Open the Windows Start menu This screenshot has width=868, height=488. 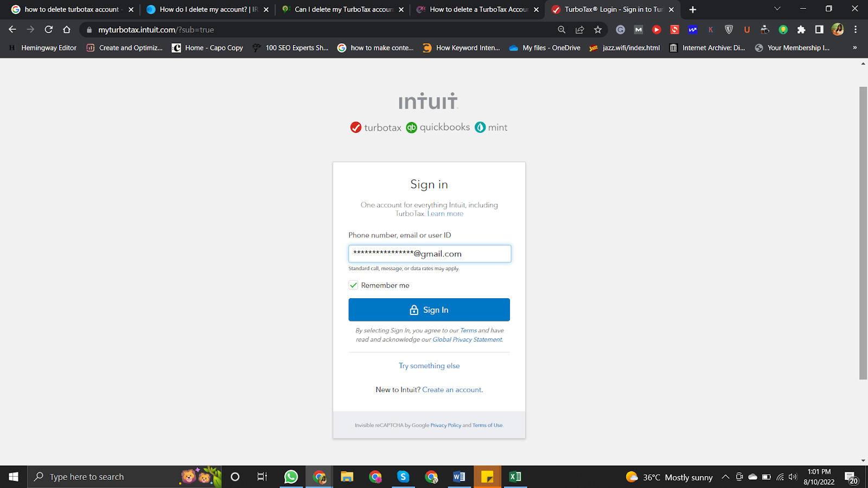(x=14, y=477)
